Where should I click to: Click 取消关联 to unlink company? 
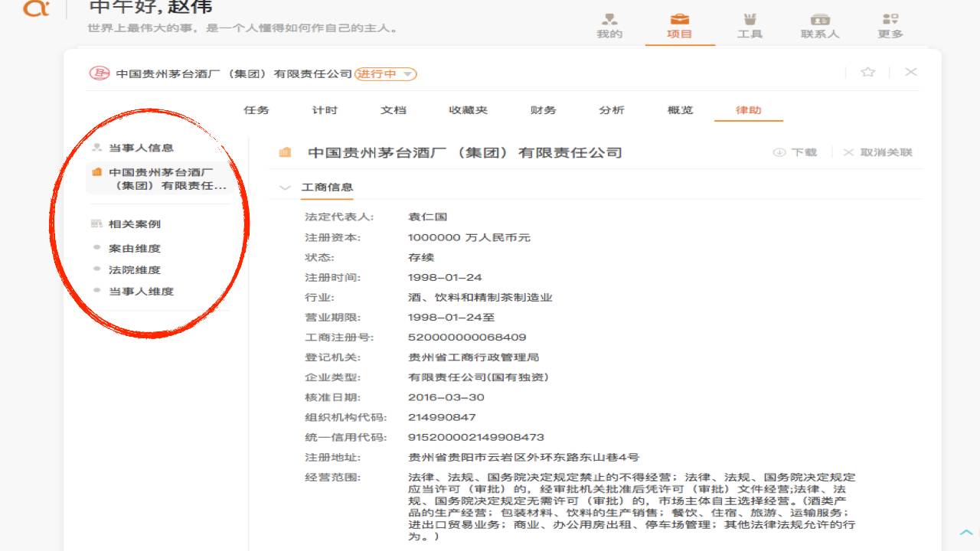point(877,152)
